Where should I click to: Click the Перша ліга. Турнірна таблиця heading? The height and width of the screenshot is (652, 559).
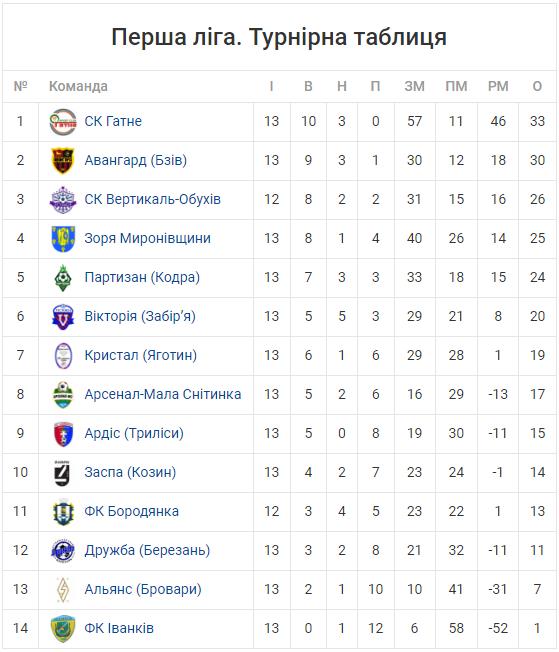click(x=279, y=37)
